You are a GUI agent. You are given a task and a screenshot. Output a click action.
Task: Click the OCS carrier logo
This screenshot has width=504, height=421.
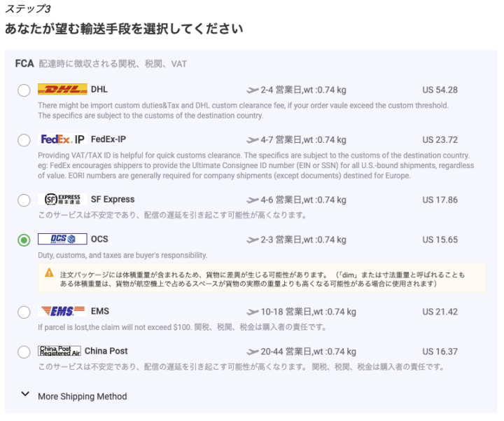[62, 240]
